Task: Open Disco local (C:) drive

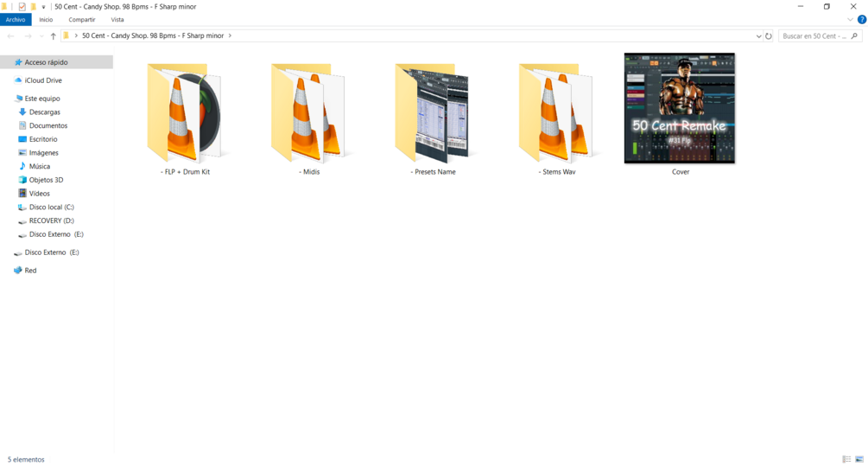Action: point(52,207)
